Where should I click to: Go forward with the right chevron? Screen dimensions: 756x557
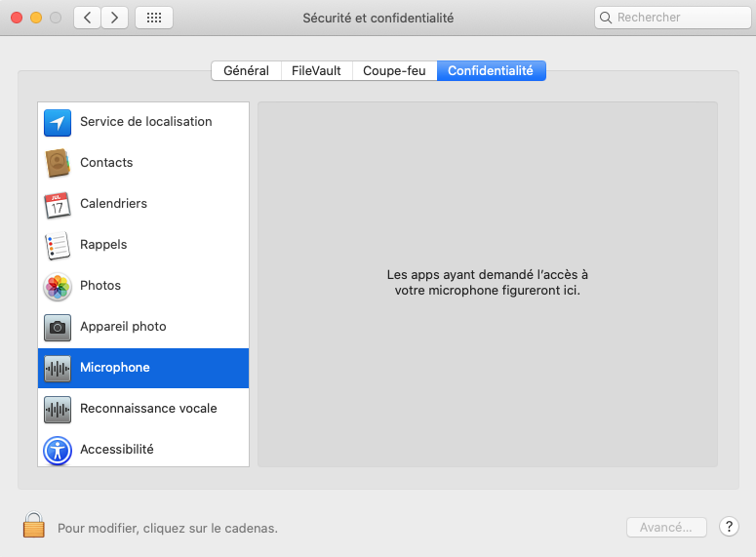pos(115,18)
